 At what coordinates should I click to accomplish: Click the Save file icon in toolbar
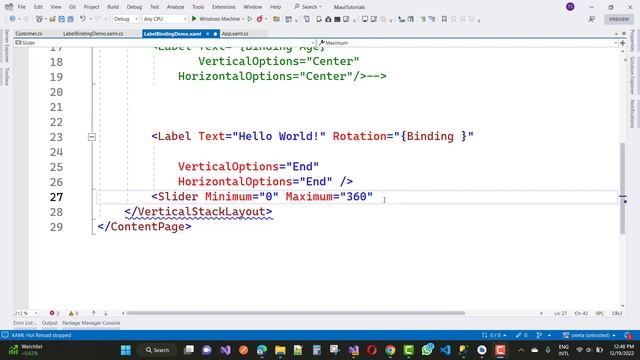62,19
